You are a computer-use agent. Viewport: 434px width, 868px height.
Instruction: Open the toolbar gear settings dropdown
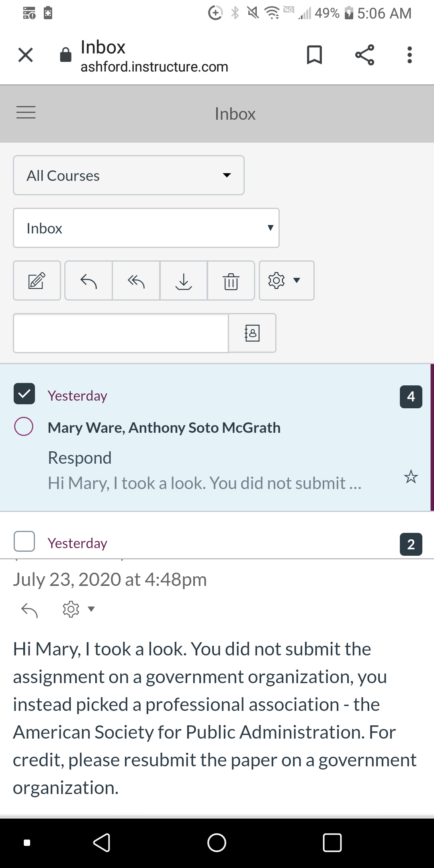point(287,280)
